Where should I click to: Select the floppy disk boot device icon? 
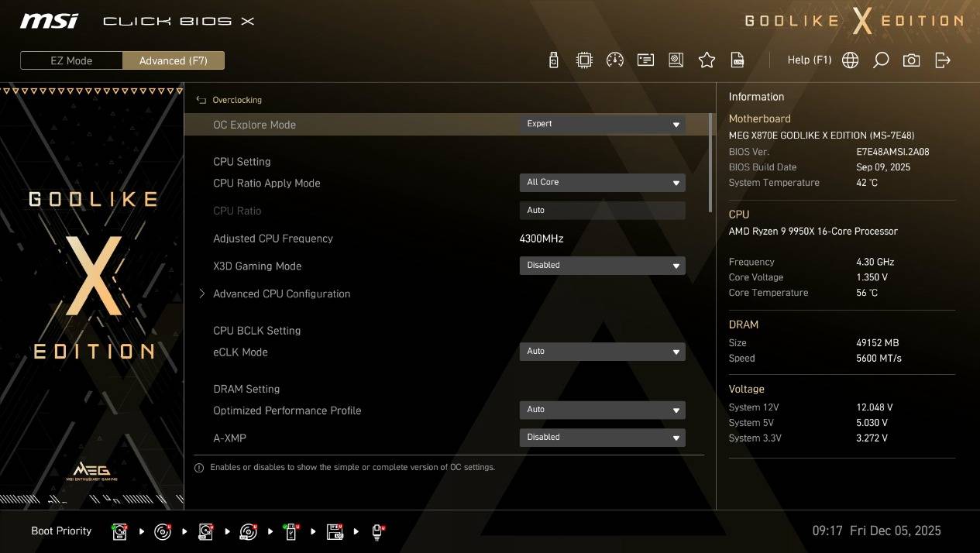coord(335,531)
